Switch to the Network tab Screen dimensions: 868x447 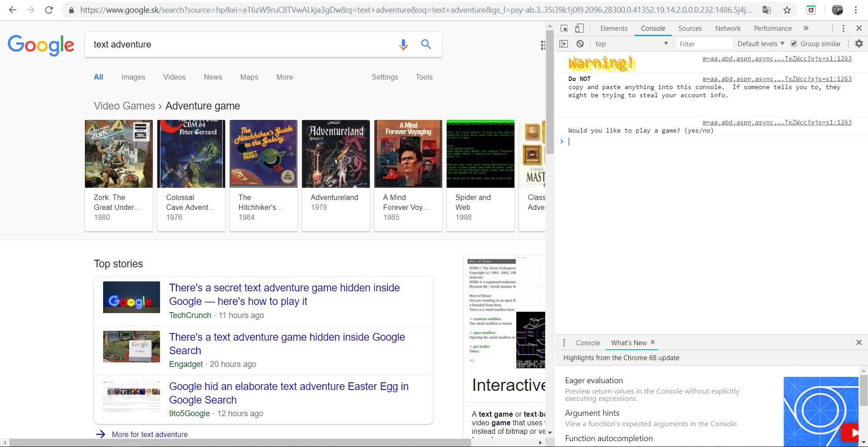pyautogui.click(x=728, y=29)
